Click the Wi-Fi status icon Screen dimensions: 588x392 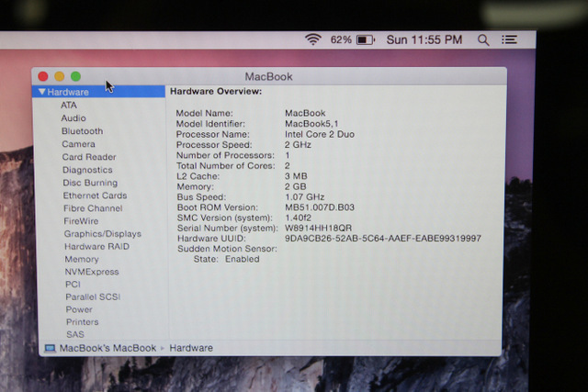(313, 39)
